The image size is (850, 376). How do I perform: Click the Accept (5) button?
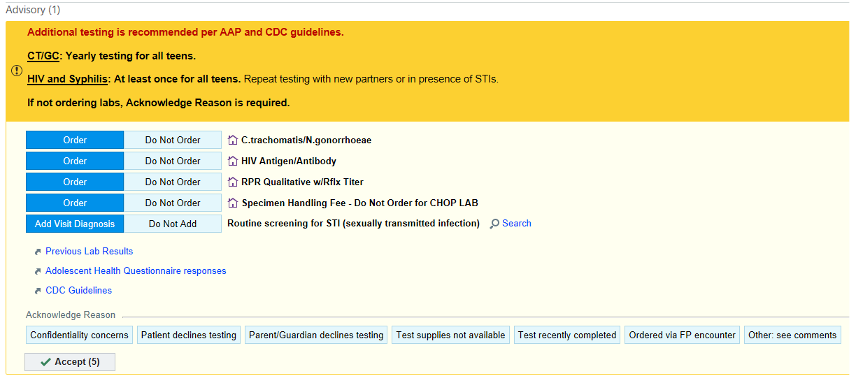tap(70, 362)
